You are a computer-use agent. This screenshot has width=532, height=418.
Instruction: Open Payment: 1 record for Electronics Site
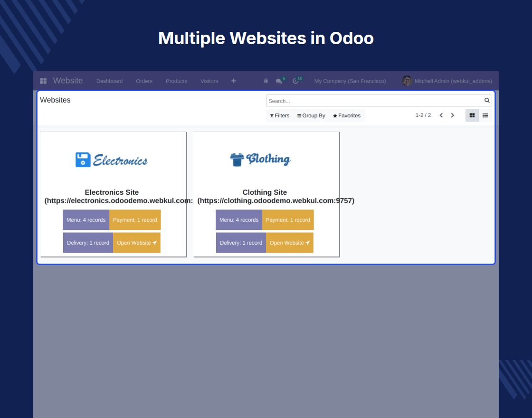(x=135, y=220)
